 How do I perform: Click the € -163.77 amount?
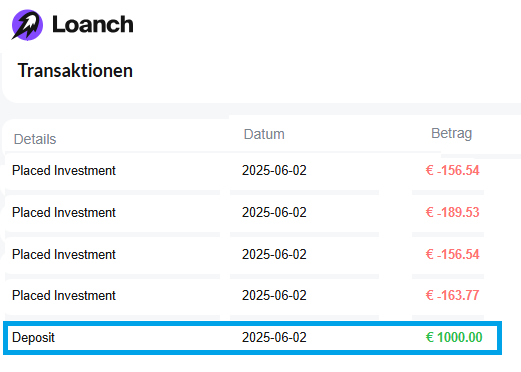coord(452,295)
